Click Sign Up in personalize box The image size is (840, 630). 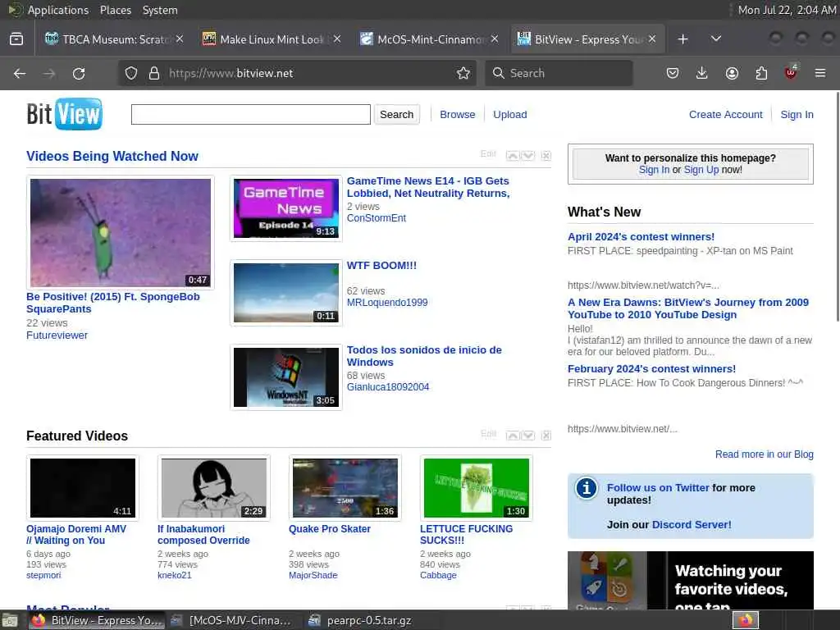click(701, 170)
